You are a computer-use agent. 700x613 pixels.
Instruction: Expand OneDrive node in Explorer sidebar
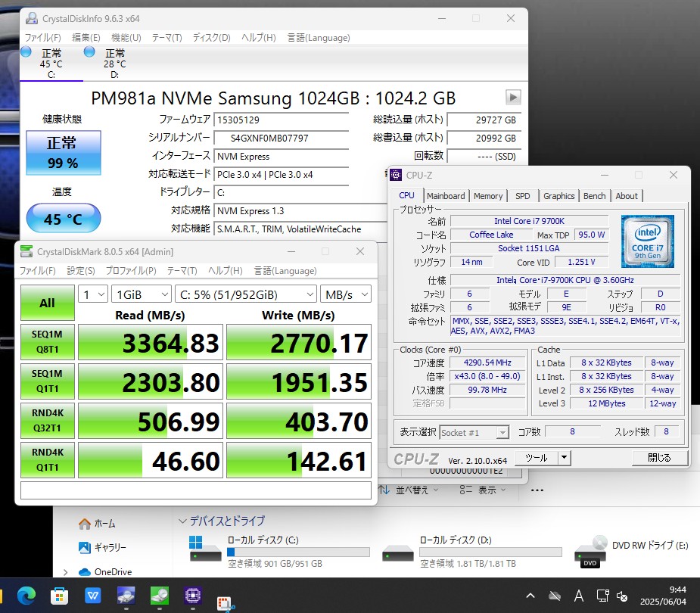coord(66,572)
